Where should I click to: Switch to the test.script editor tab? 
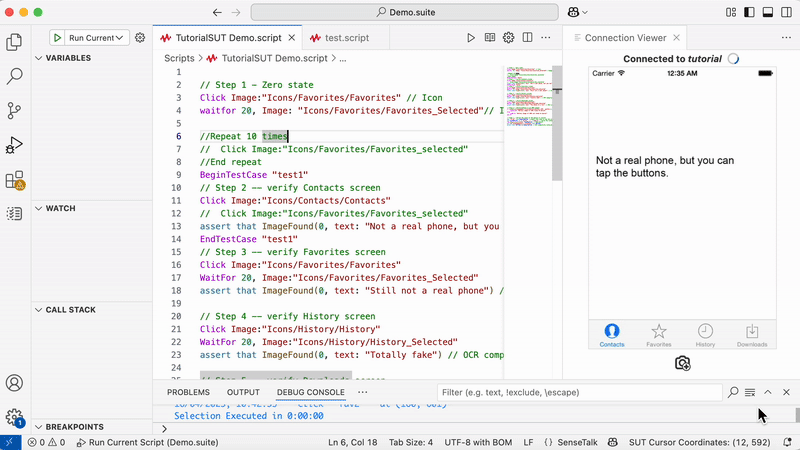coord(338,37)
